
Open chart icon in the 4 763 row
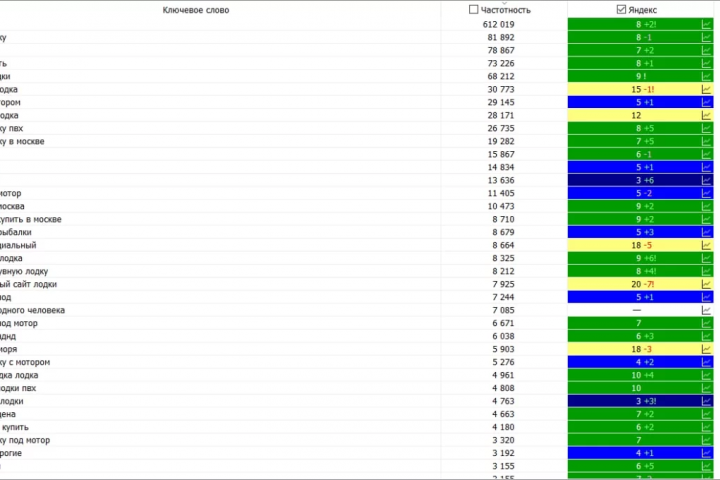click(706, 401)
